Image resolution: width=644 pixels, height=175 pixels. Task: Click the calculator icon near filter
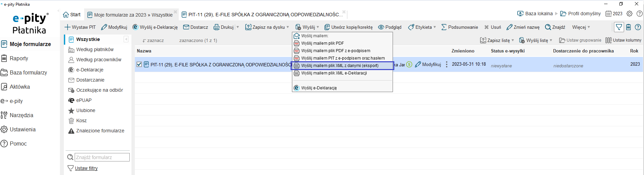628,27
